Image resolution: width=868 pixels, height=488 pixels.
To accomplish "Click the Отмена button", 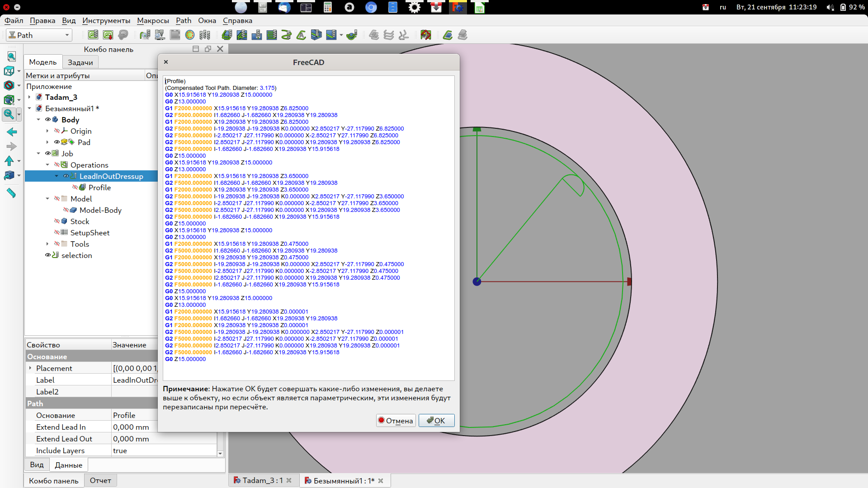I will click(x=396, y=421).
